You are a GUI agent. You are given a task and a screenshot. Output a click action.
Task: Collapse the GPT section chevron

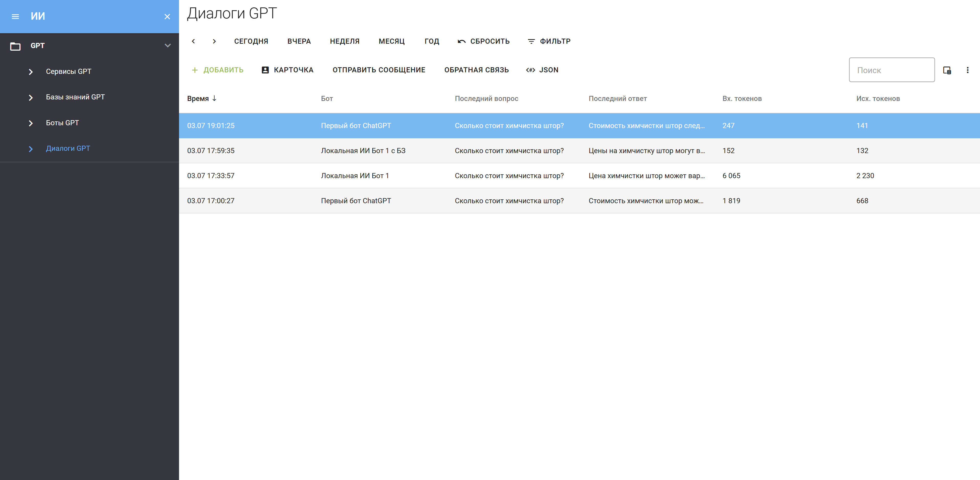coord(168,46)
